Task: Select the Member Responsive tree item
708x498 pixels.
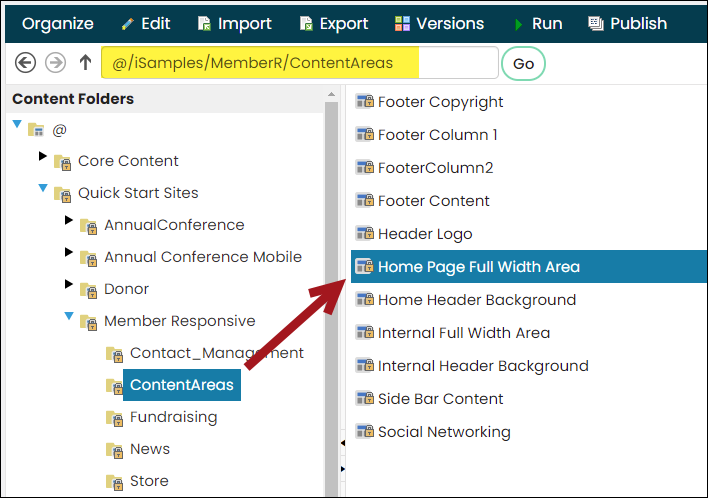Action: (x=180, y=321)
